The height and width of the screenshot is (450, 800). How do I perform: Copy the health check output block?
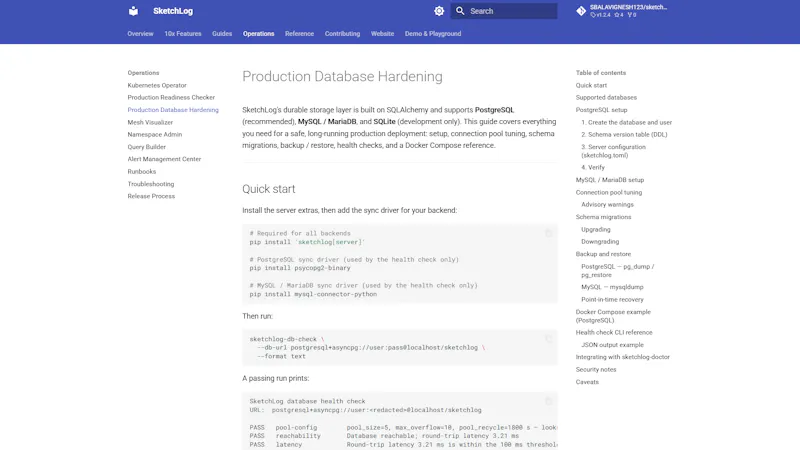(x=548, y=401)
